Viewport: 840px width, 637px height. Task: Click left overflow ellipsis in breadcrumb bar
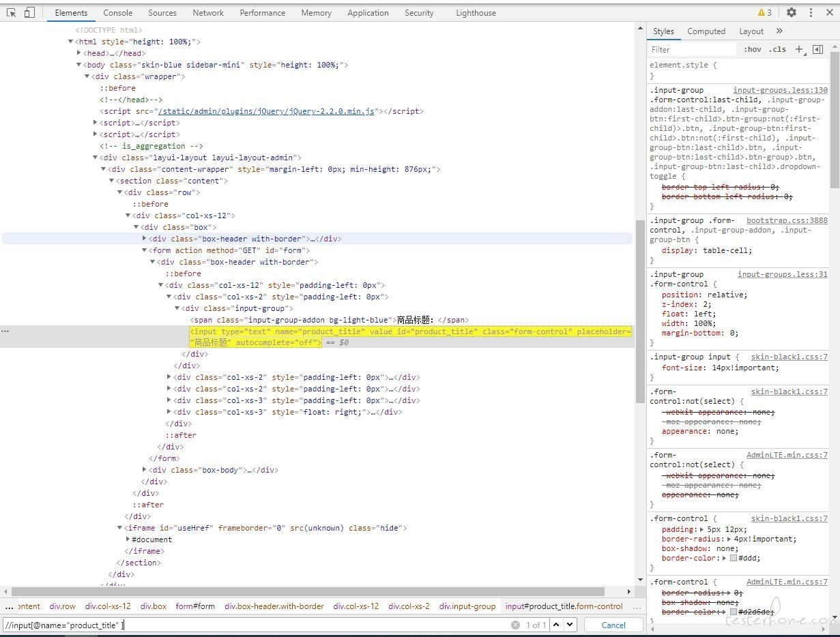[9, 606]
